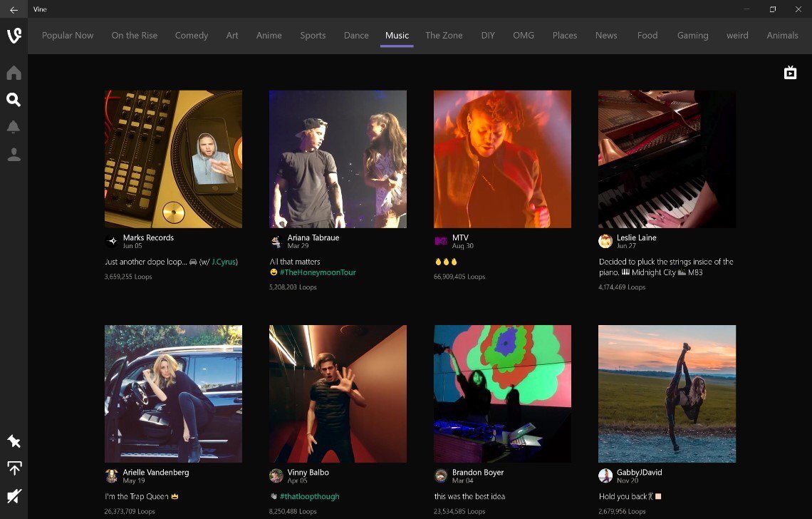Switch to the Comedy tab

pyautogui.click(x=192, y=36)
